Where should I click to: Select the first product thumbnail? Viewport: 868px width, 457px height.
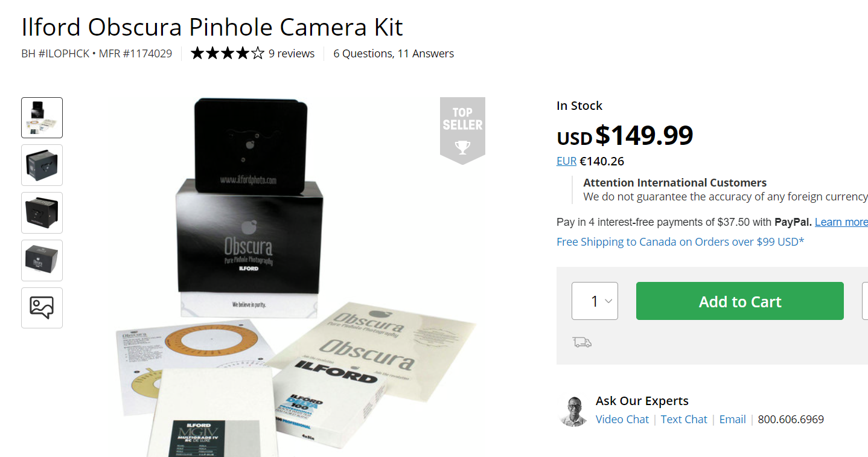[42, 118]
